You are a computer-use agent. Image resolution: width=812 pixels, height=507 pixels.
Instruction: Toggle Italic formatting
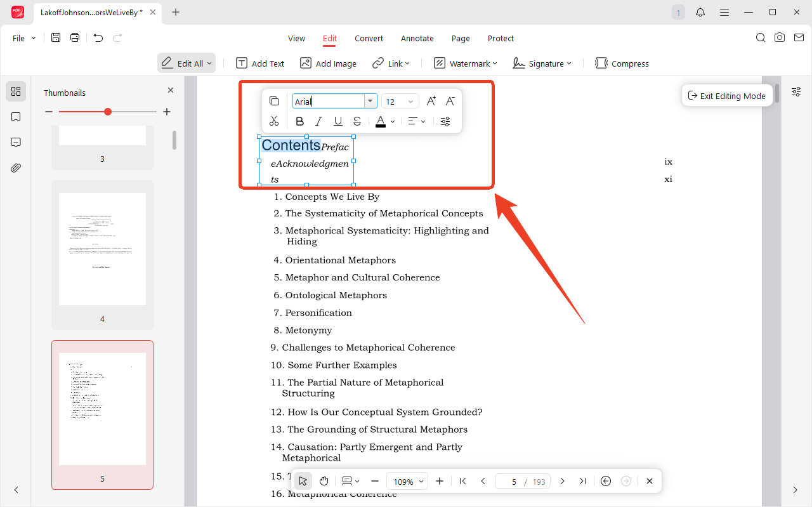point(319,121)
